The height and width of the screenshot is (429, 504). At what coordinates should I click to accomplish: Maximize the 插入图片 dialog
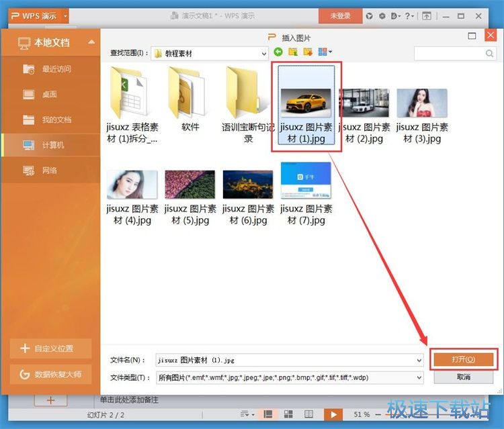472,36
